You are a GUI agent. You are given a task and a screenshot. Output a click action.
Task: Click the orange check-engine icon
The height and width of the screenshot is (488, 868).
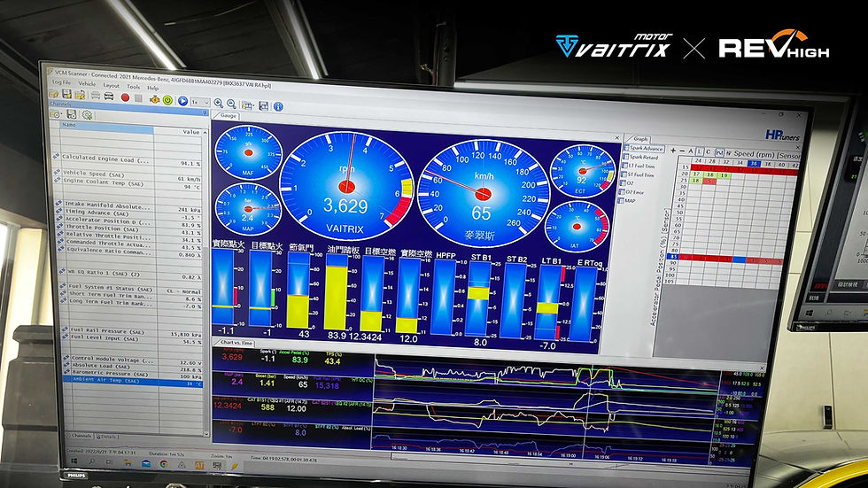pos(154,99)
